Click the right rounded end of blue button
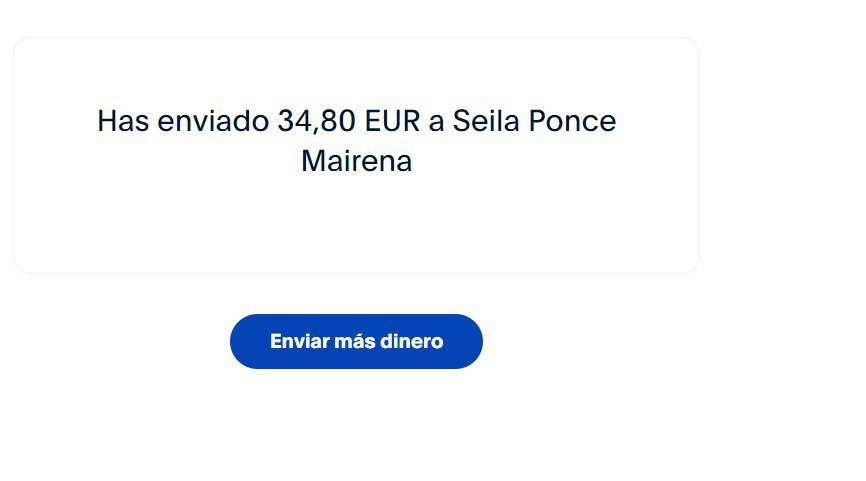Image resolution: width=866 pixels, height=481 pixels. click(469, 341)
